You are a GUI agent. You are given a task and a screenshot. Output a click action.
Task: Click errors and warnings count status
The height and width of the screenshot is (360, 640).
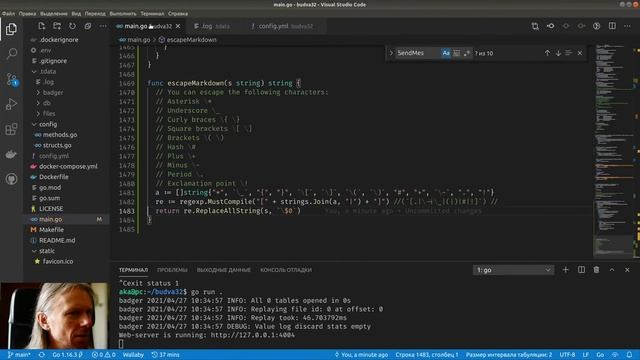[104, 355]
